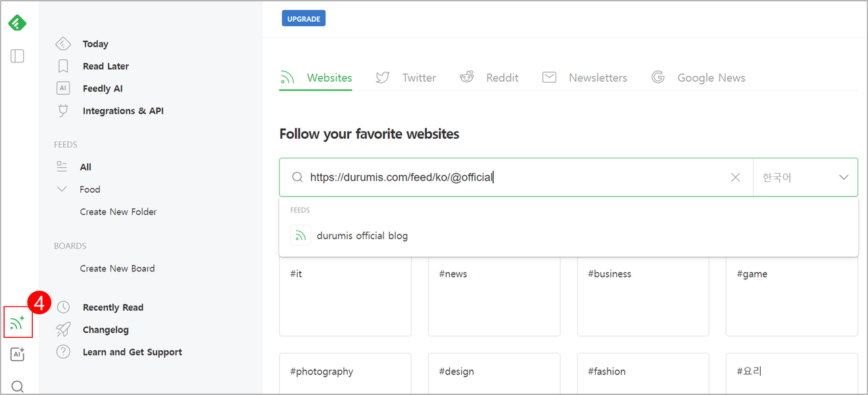Open the #news topic card
Image resolution: width=868 pixels, height=395 pixels.
[x=494, y=296]
